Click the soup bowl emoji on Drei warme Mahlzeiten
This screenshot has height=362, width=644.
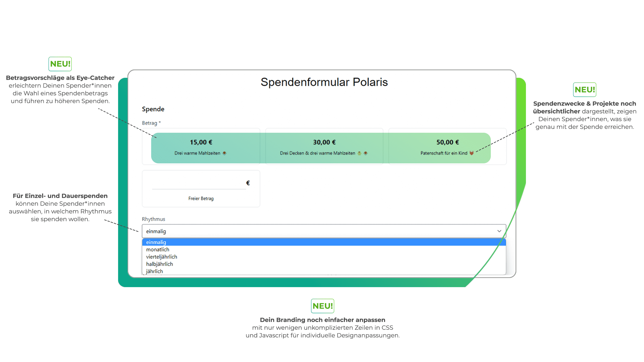click(x=225, y=153)
